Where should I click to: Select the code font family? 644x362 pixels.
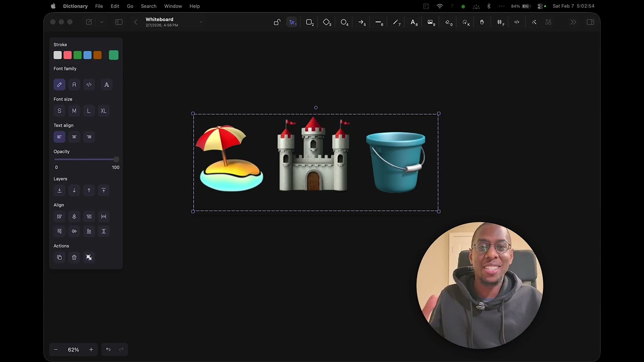pyautogui.click(x=89, y=84)
